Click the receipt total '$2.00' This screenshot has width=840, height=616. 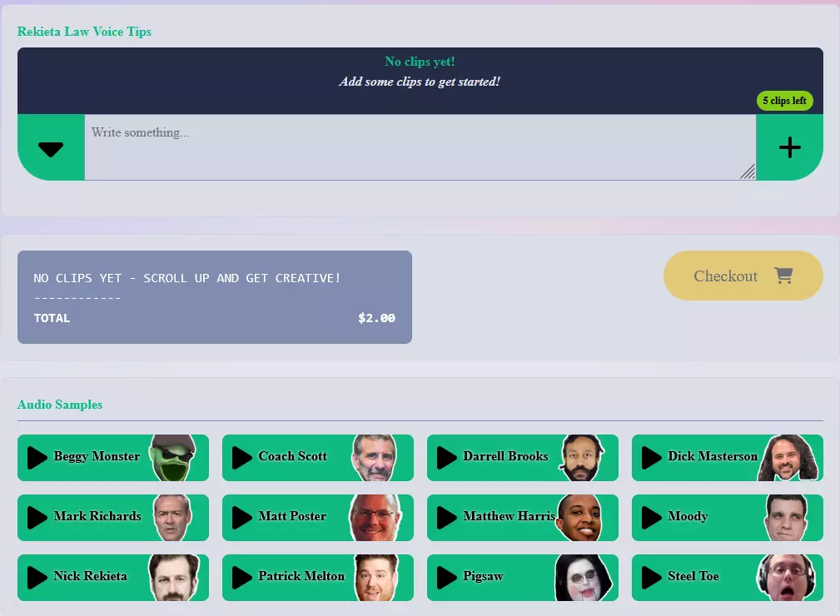click(x=376, y=318)
